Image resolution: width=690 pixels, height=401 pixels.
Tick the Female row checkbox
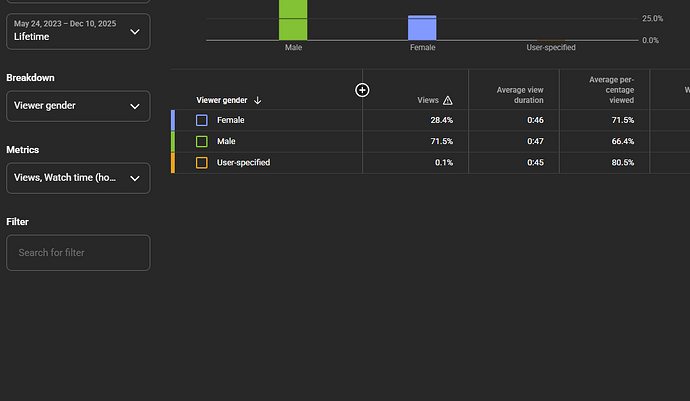point(202,120)
